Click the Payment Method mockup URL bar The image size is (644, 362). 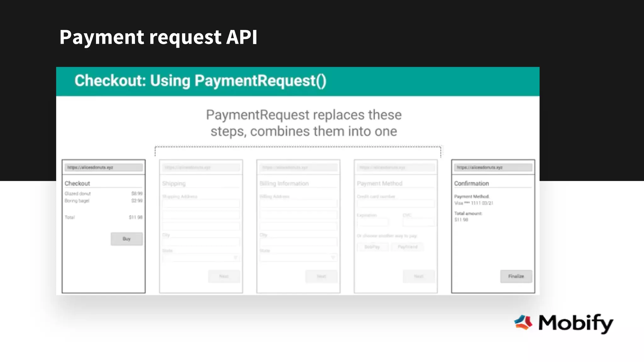tap(396, 167)
